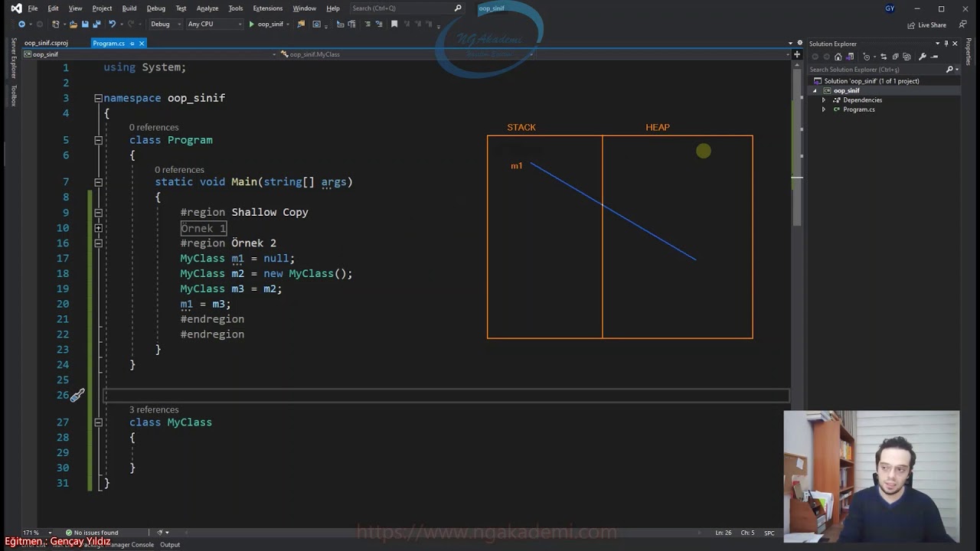Collapse the Örnek 2 region
The height and width of the screenshot is (551, 980).
point(98,243)
